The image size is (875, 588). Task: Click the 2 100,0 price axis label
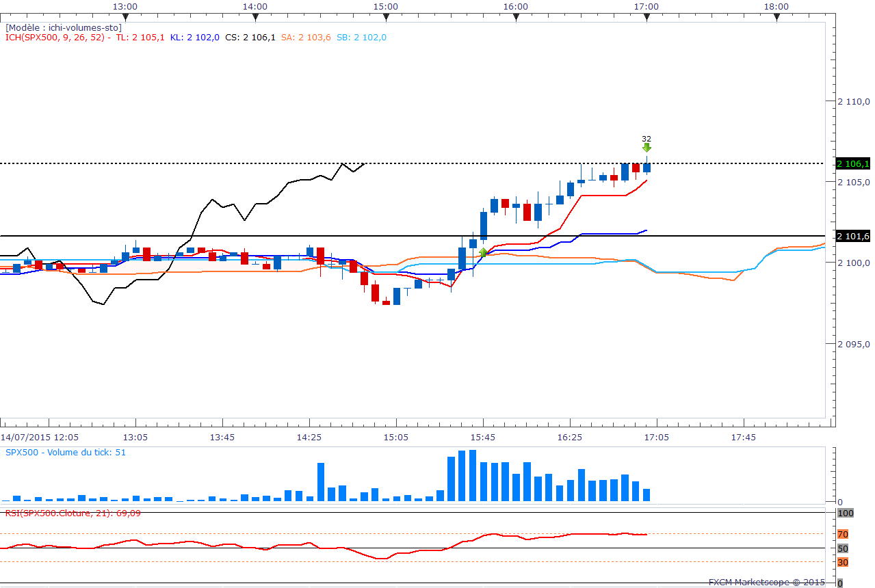pos(854,263)
